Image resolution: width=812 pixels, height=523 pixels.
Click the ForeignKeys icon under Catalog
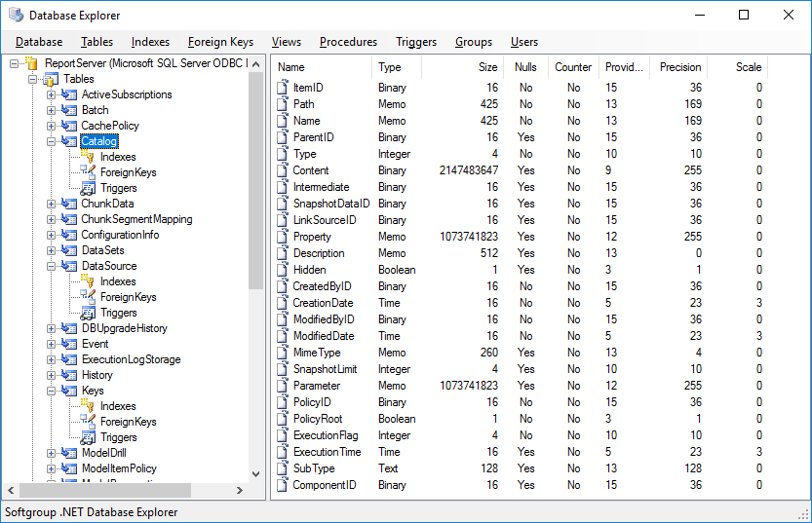(x=88, y=172)
